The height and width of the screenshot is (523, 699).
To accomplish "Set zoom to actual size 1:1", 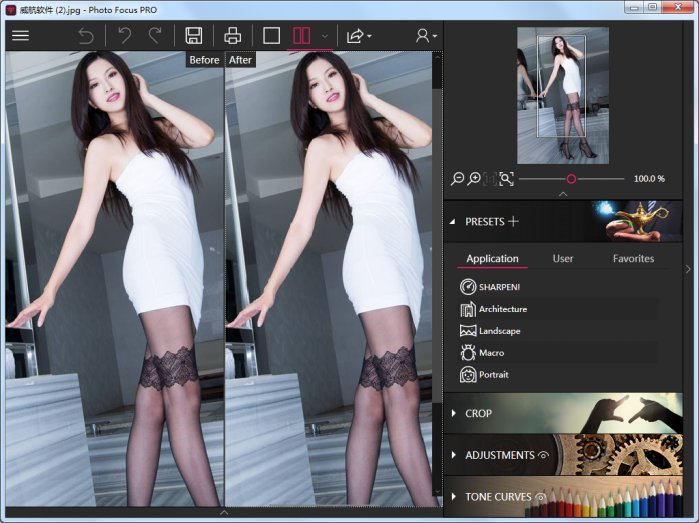I will 490,179.
